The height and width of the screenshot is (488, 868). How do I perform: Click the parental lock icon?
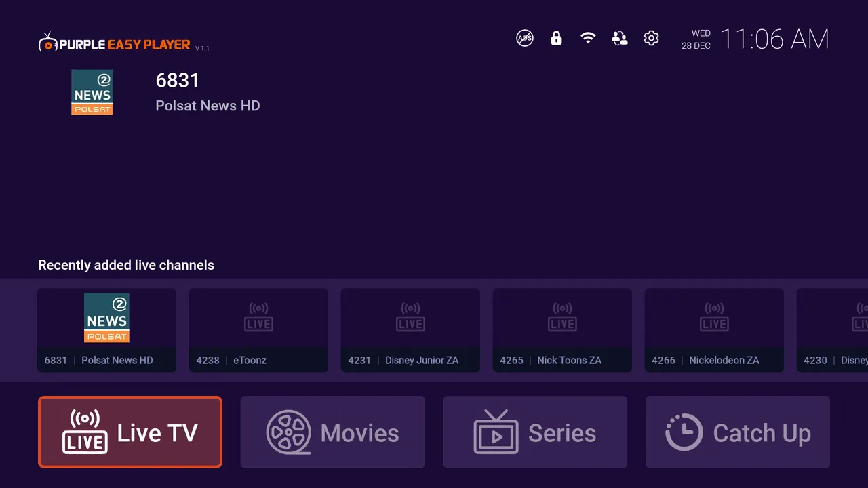555,39
